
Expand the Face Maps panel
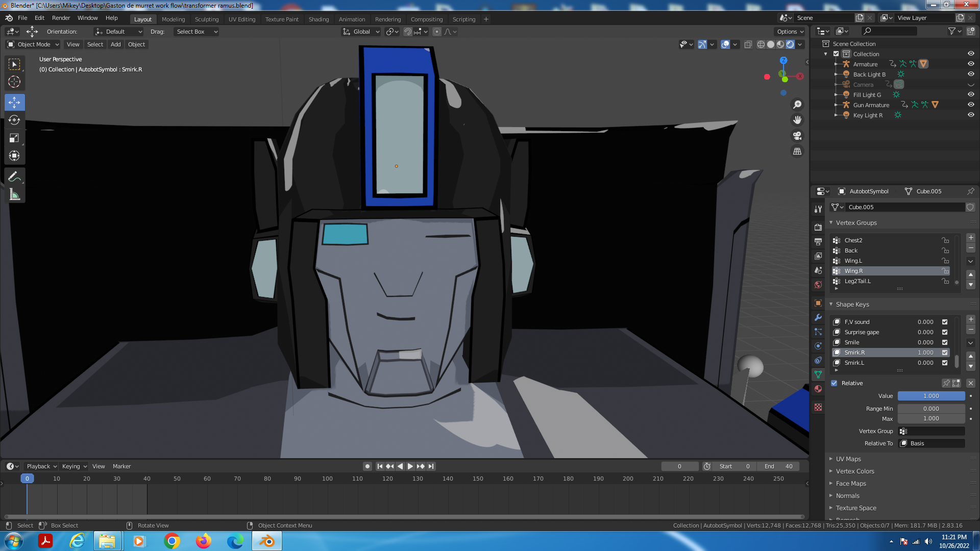pyautogui.click(x=850, y=484)
